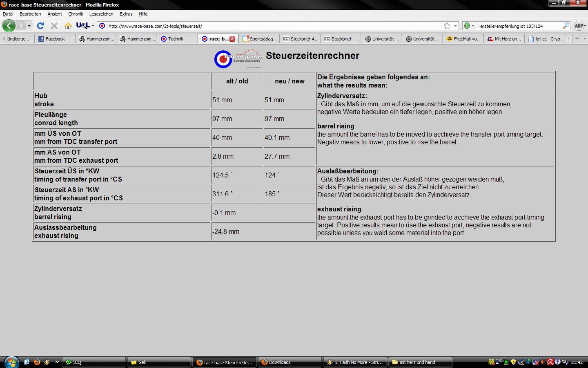Expand the list-all-tabs dropdown arrow
Viewport: 588px width, 368px height.
pyautogui.click(x=585, y=39)
